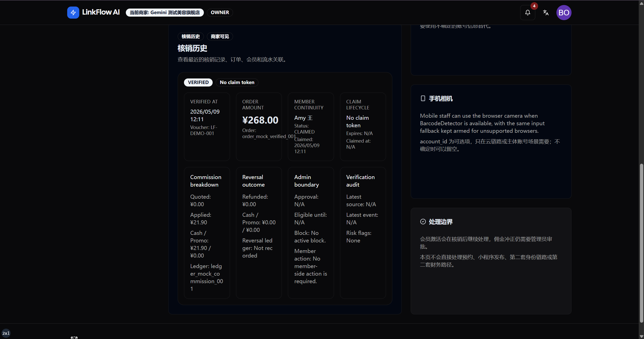Click the 会员激活会在核销后继续处理 paragraph
644x339 pixels.
(486, 243)
